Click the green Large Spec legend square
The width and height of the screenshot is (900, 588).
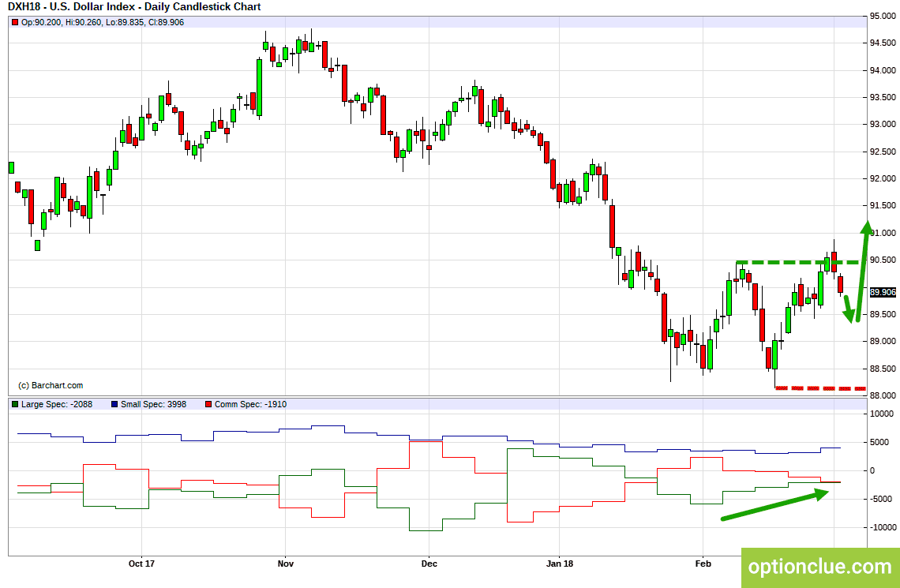(15, 404)
